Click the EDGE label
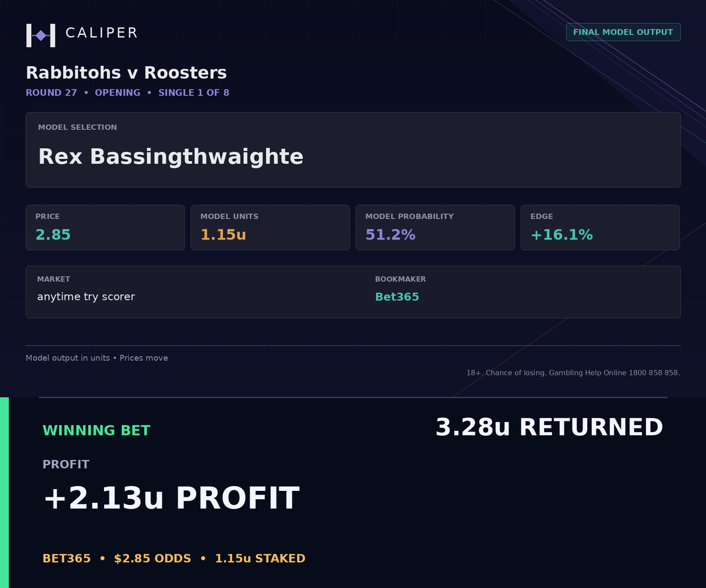The image size is (706, 588). (542, 217)
